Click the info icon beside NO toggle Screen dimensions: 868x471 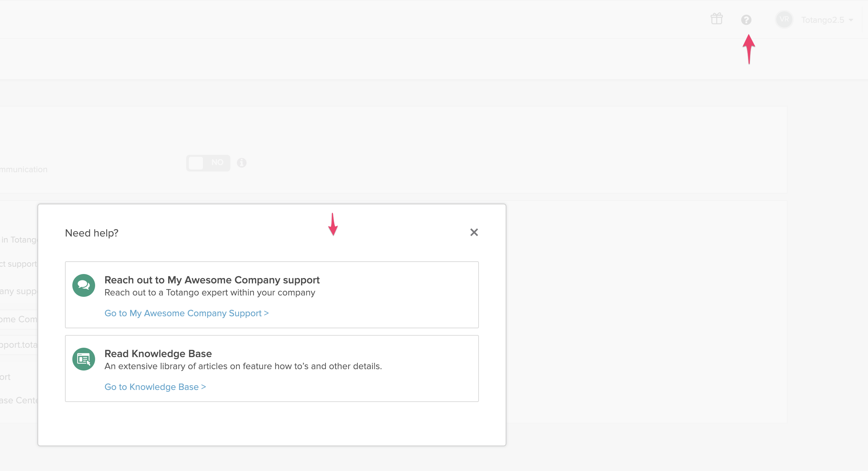point(241,163)
